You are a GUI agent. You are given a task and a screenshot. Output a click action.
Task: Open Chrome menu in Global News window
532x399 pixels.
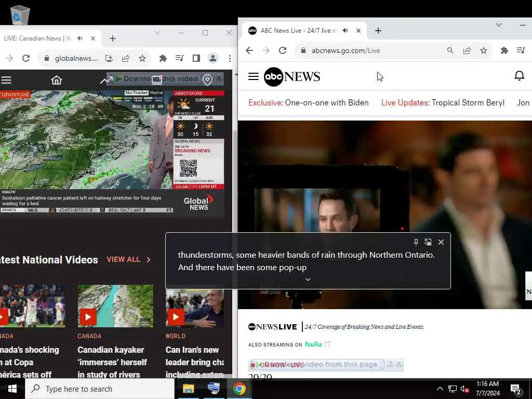point(230,58)
